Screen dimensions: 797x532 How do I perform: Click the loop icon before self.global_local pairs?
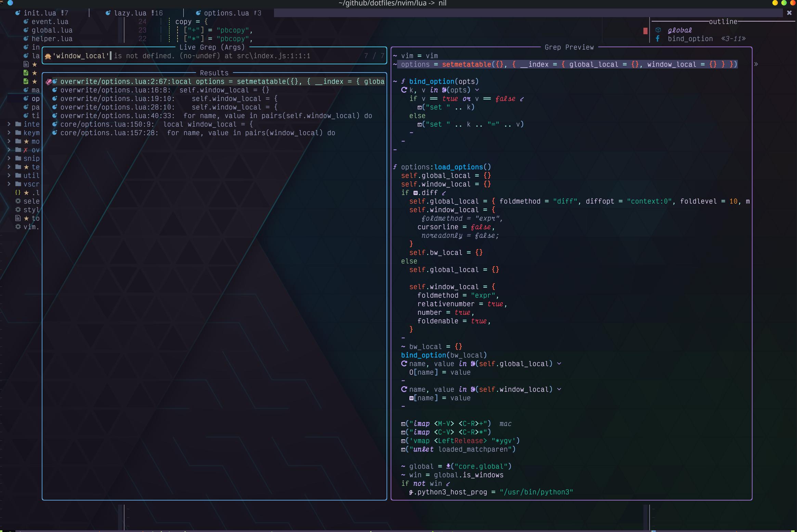click(404, 364)
